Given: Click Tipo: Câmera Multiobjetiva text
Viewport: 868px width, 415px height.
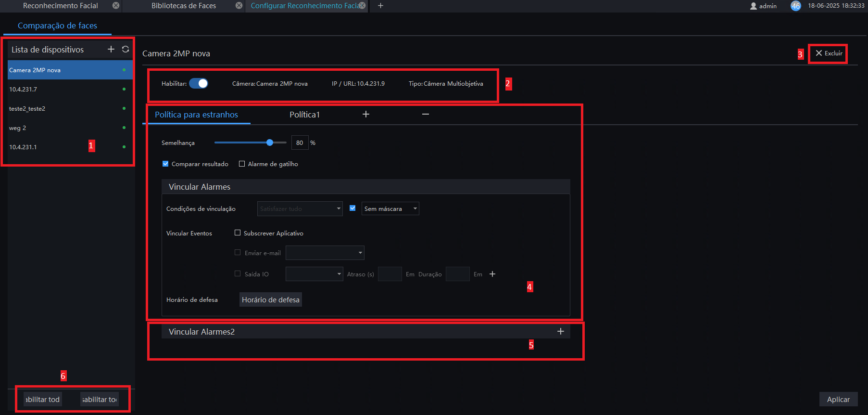Looking at the screenshot, I should coord(446,83).
